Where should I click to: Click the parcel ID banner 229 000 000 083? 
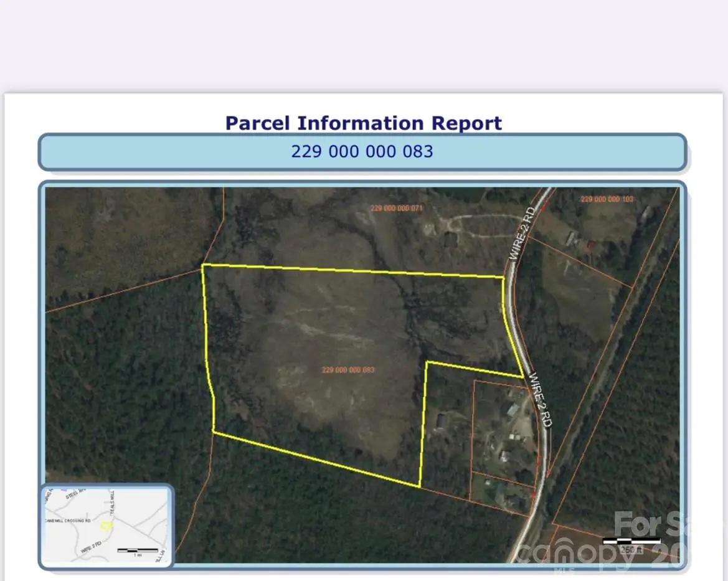[363, 151]
